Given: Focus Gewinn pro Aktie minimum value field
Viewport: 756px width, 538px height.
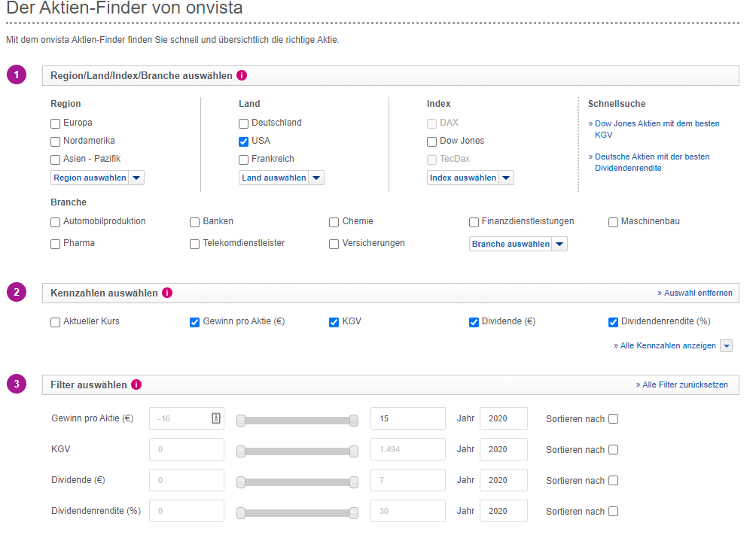Looking at the screenshot, I should [x=187, y=418].
